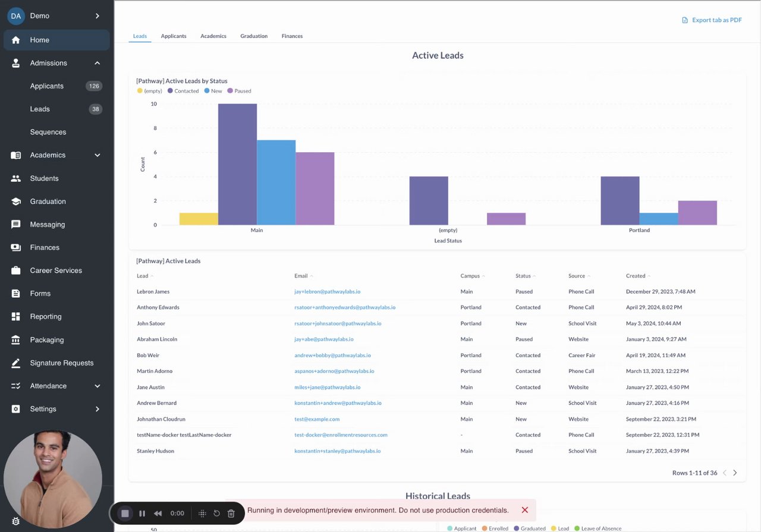Screen dimensions: 761x532
Task: Click Export tab as PDF
Action: 712,20
